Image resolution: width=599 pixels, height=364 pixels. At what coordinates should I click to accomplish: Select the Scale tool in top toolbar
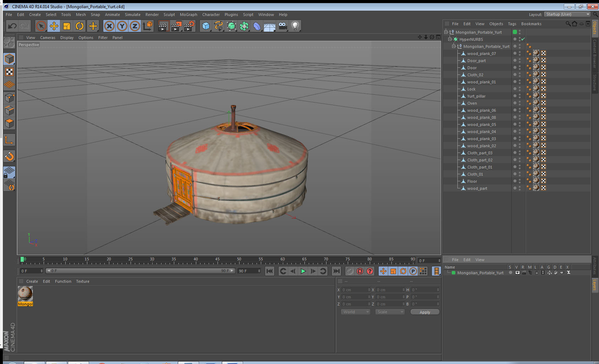click(67, 26)
